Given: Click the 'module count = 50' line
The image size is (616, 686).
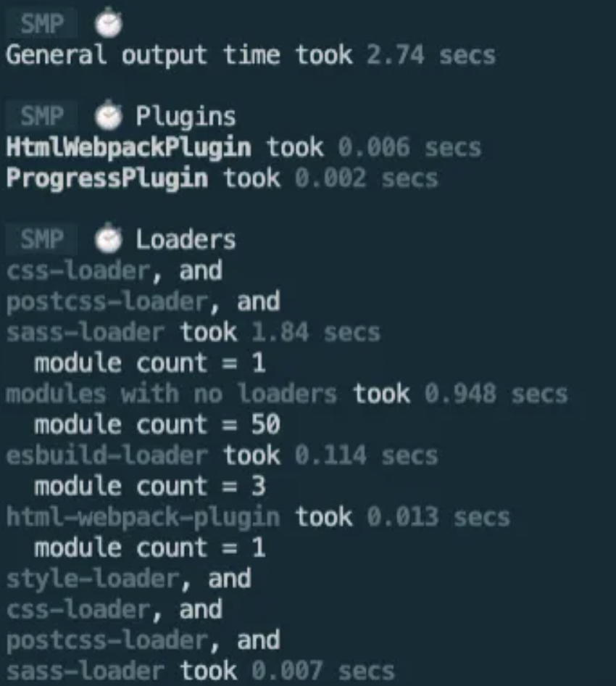Looking at the screenshot, I should (157, 424).
